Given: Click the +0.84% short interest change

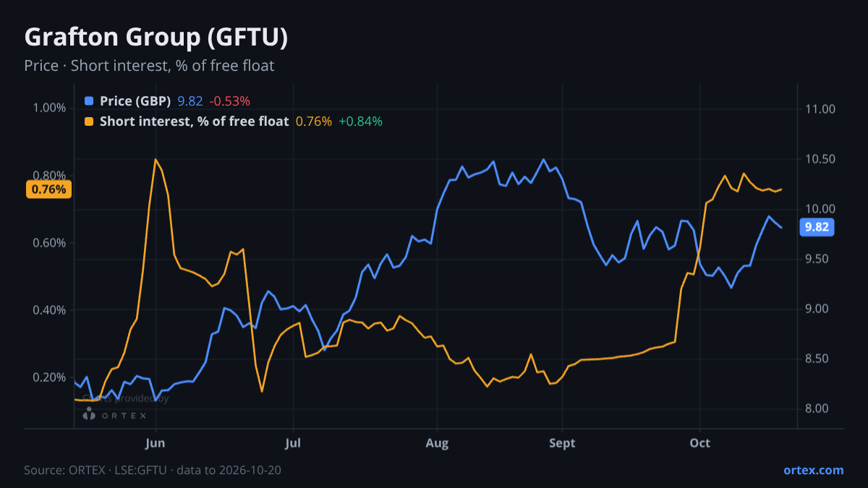Looking at the screenshot, I should pyautogui.click(x=360, y=121).
